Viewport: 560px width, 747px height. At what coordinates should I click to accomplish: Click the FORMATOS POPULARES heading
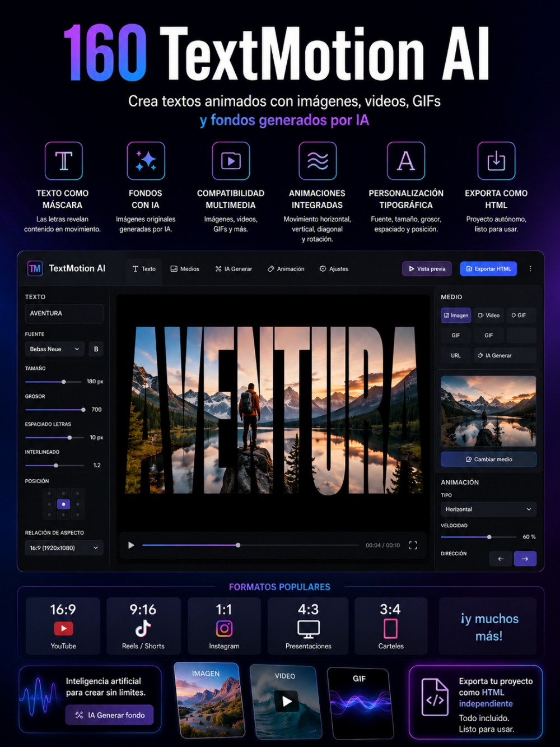pyautogui.click(x=279, y=587)
